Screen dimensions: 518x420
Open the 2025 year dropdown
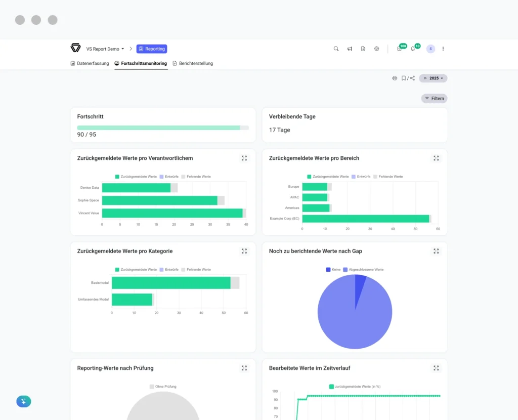coord(433,78)
